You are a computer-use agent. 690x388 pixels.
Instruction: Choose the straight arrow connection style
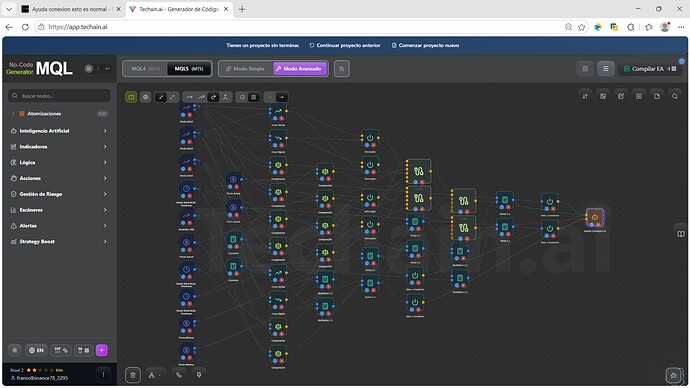pos(190,97)
